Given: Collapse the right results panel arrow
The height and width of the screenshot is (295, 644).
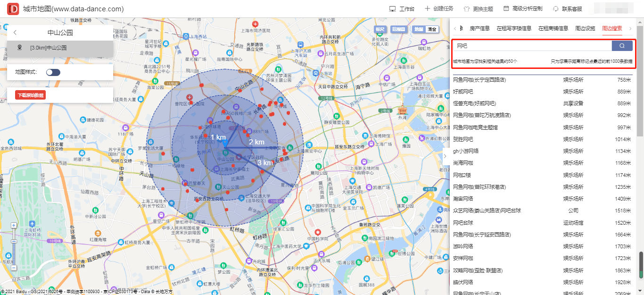Looking at the screenshot, I should click(x=446, y=156).
